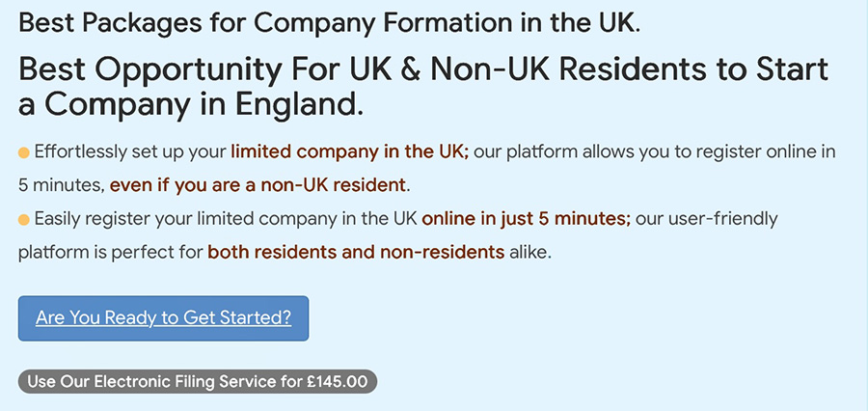868x411 pixels.
Task: Click bold "both residents and non-residents" text
Action: click(356, 253)
